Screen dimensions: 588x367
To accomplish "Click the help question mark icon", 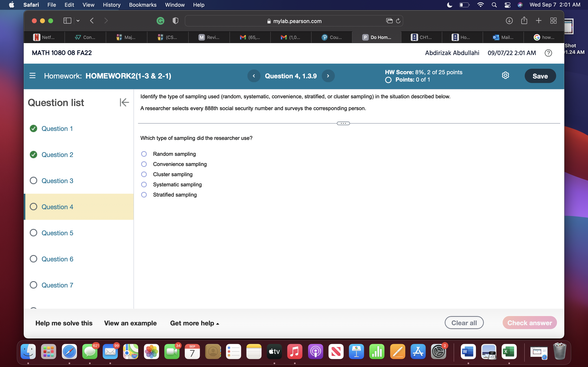I will 548,53.
